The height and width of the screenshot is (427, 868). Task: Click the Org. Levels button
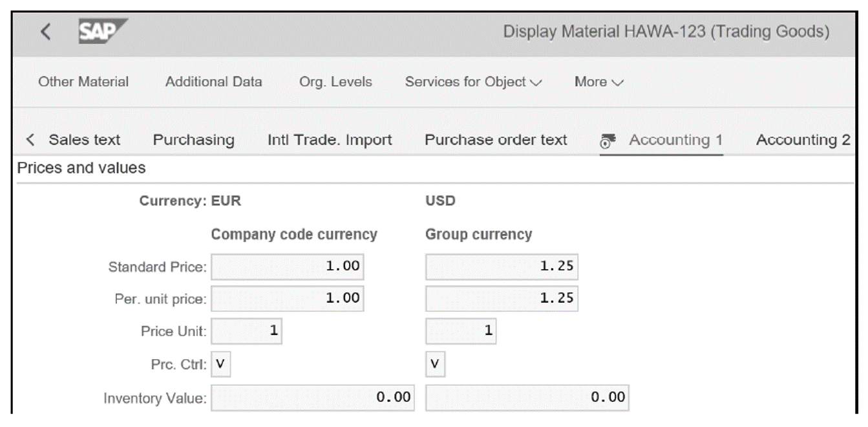(x=337, y=82)
